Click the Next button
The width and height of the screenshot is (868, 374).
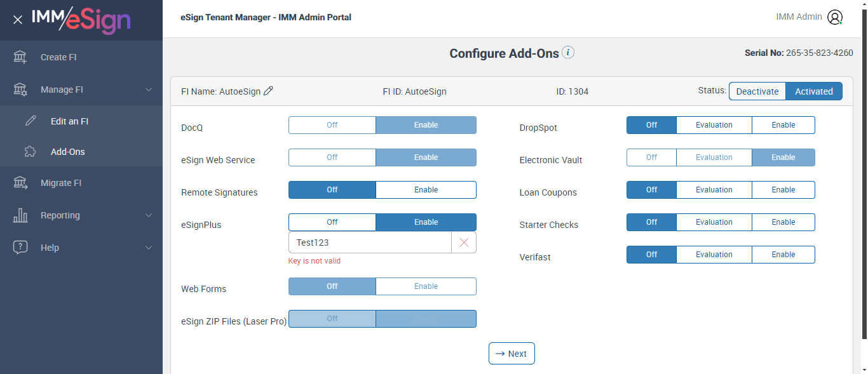tap(512, 354)
